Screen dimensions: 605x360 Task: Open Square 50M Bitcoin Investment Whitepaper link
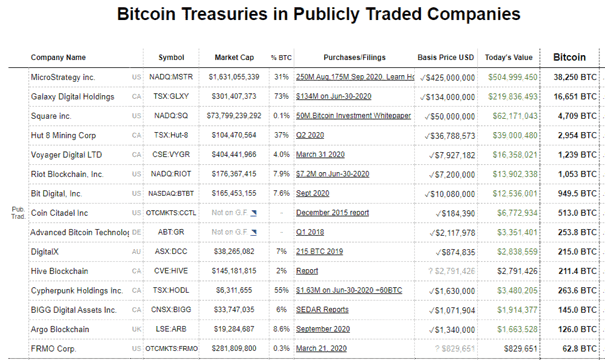(x=353, y=116)
